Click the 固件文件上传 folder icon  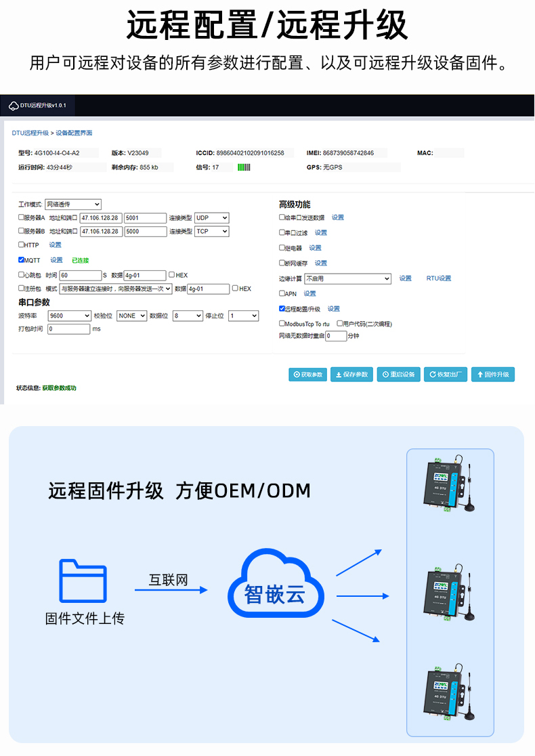click(83, 581)
